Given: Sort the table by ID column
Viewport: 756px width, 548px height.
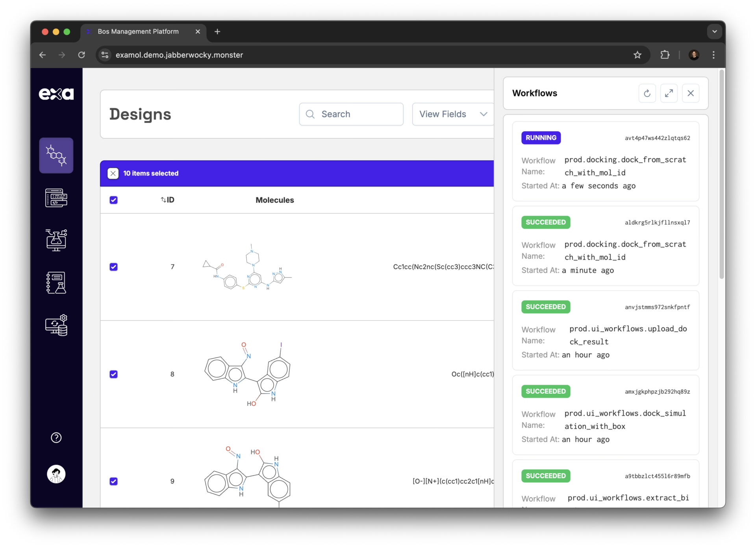Looking at the screenshot, I should (168, 200).
